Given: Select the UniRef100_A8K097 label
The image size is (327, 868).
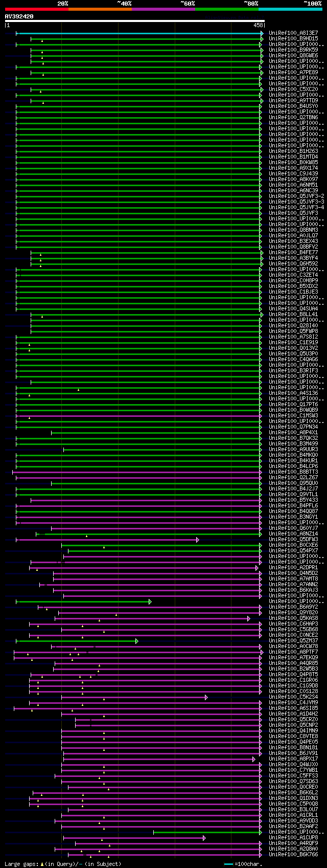Looking at the screenshot, I should click(x=293, y=179).
